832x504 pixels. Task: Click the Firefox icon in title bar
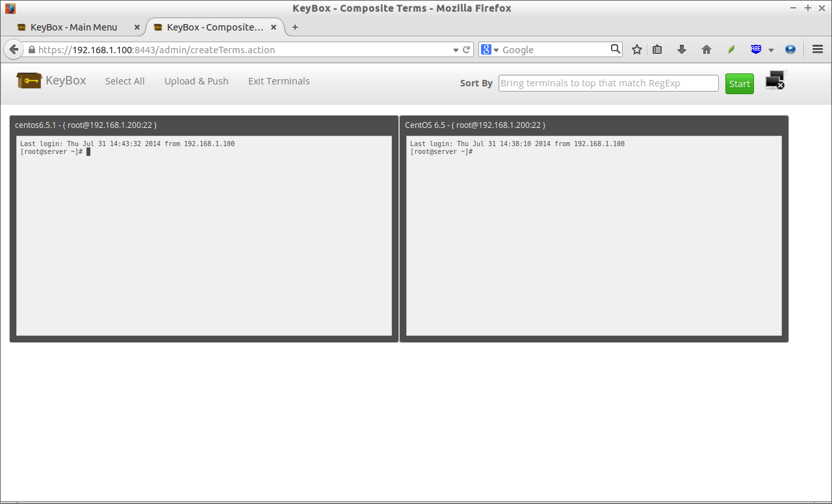[x=10, y=8]
